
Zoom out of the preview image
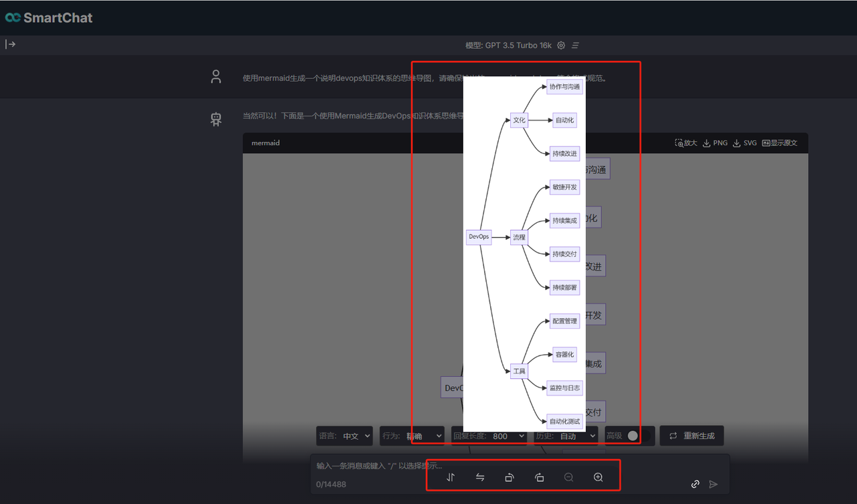point(569,477)
